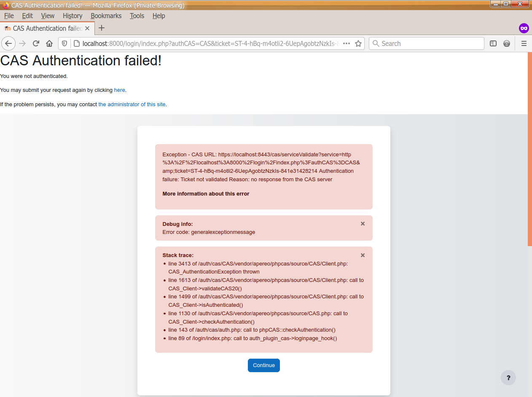The width and height of the screenshot is (532, 397).
Task: Open the Moodle help question mark button
Action: (508, 378)
